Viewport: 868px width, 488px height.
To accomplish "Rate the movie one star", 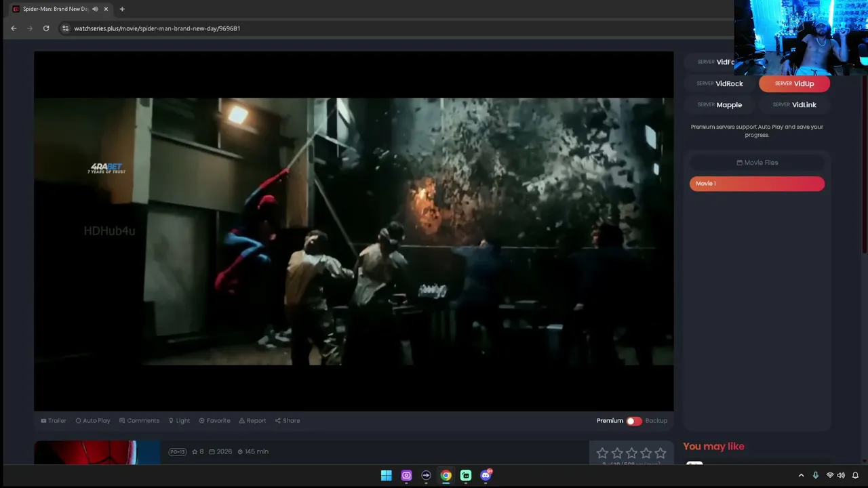I will point(602,453).
